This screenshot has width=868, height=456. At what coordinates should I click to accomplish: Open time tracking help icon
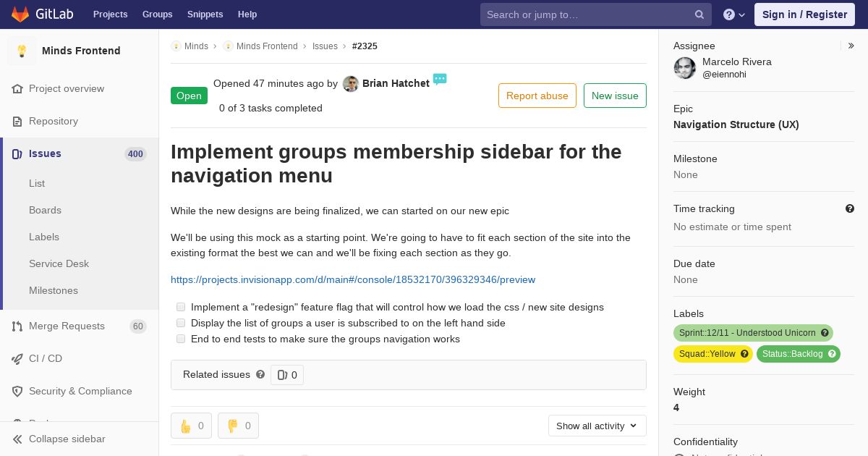tap(850, 208)
